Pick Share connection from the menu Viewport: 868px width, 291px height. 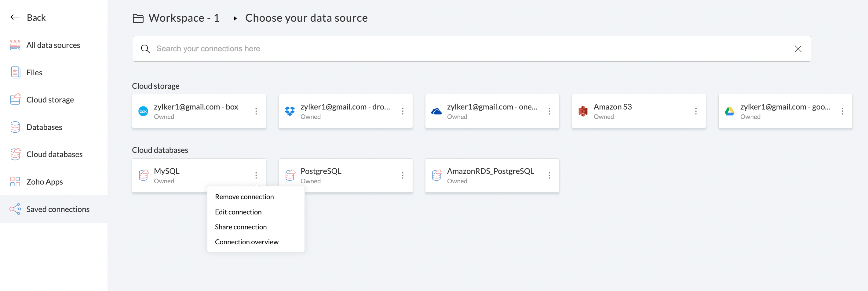(x=241, y=227)
